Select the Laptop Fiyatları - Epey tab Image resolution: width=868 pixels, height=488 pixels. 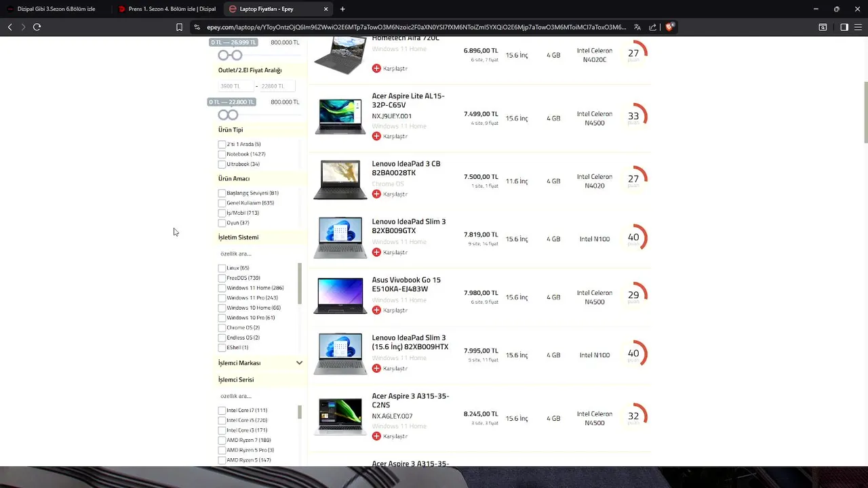point(278,9)
